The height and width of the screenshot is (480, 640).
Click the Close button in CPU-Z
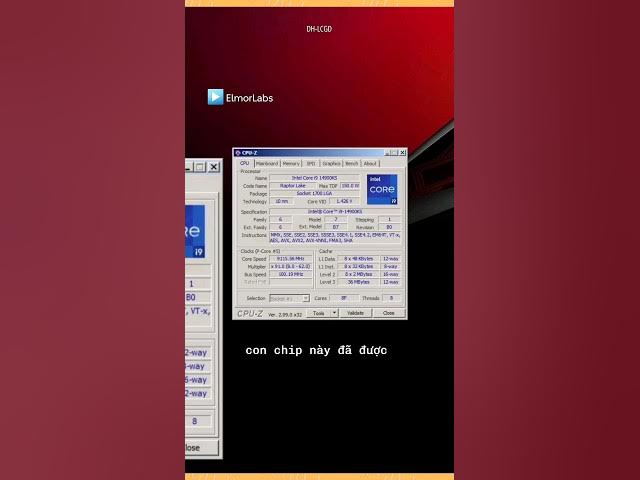click(x=388, y=313)
